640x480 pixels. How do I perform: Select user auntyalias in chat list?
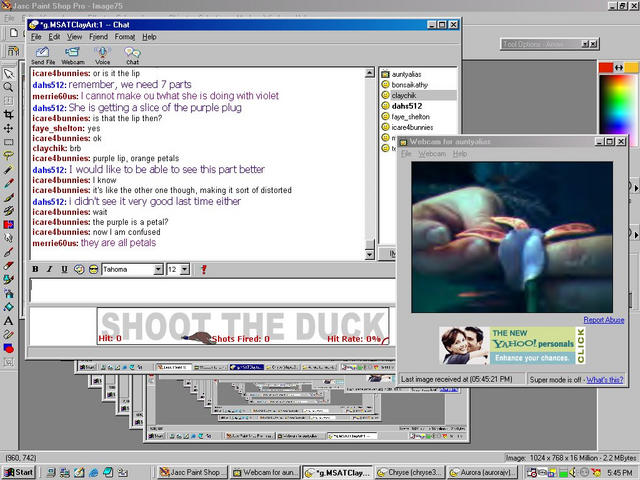click(x=418, y=74)
